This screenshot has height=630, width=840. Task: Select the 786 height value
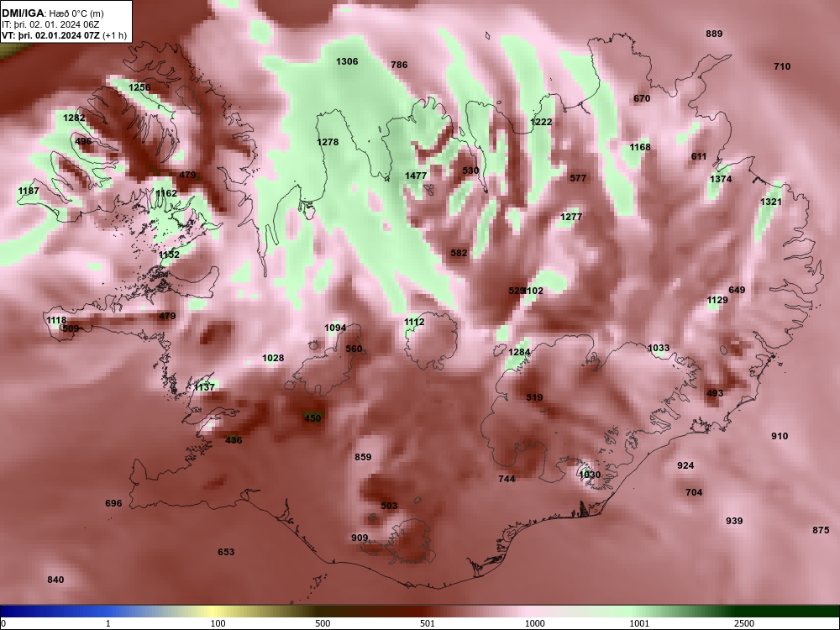[399, 65]
